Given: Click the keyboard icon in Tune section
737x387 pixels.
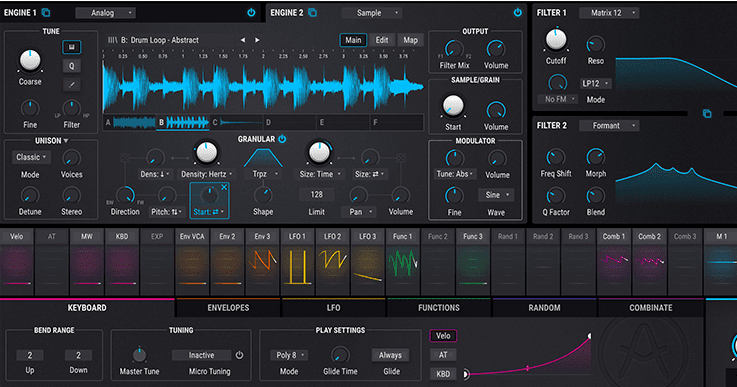Looking at the screenshot, I should tap(71, 47).
